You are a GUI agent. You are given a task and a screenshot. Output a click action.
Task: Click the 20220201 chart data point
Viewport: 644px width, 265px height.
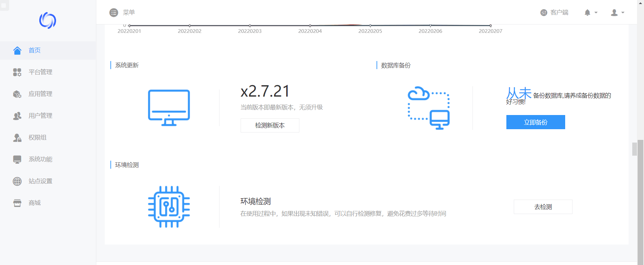[130, 25]
